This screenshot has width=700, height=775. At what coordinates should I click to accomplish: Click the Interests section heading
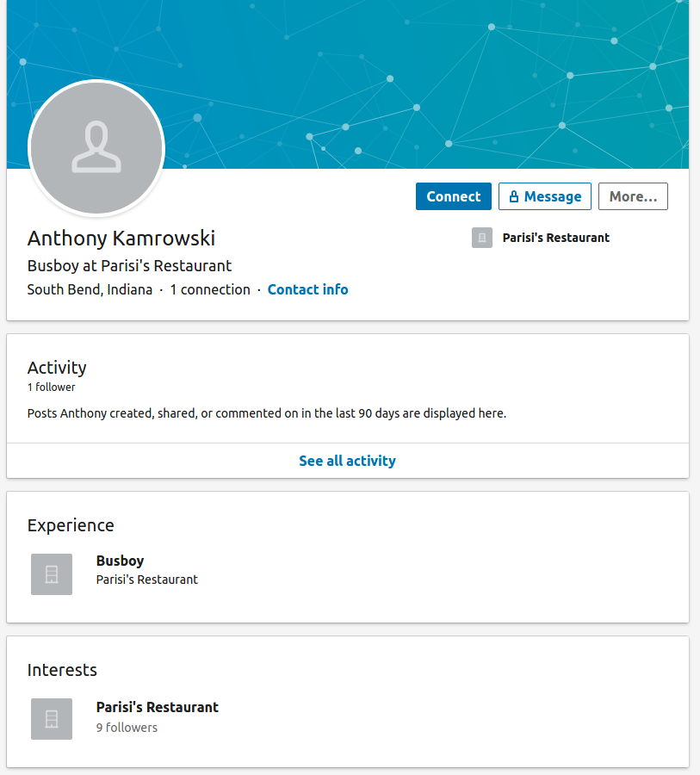62,670
